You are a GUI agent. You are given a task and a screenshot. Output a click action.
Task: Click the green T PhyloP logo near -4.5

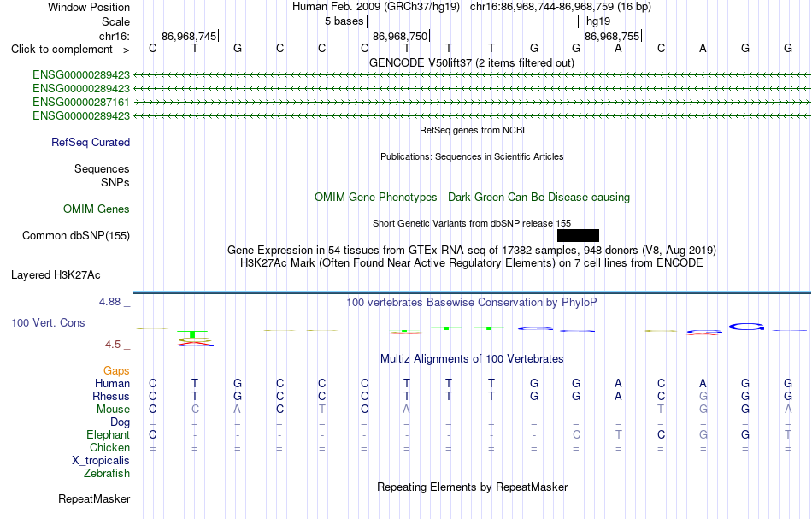pos(192,334)
